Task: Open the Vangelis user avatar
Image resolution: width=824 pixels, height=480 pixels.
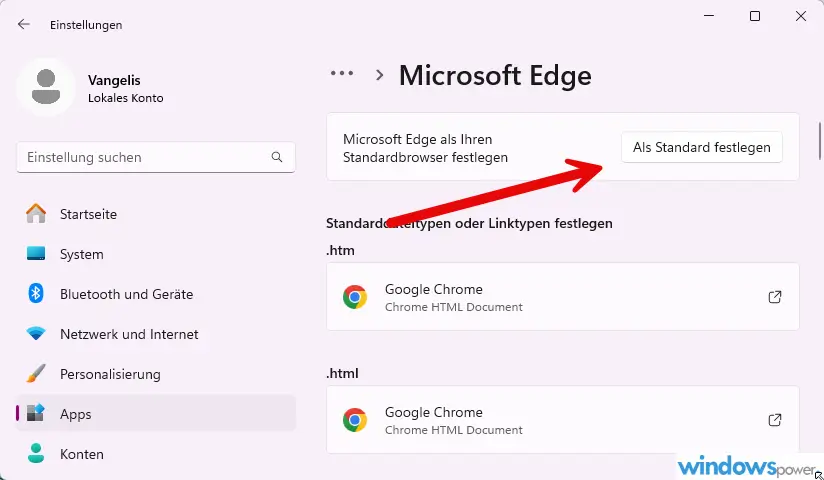Action: (x=46, y=87)
